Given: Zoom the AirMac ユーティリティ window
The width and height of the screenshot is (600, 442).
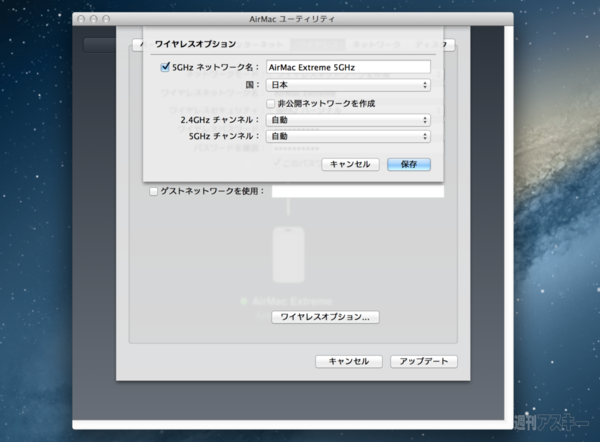Looking at the screenshot, I should pyautogui.click(x=106, y=19).
